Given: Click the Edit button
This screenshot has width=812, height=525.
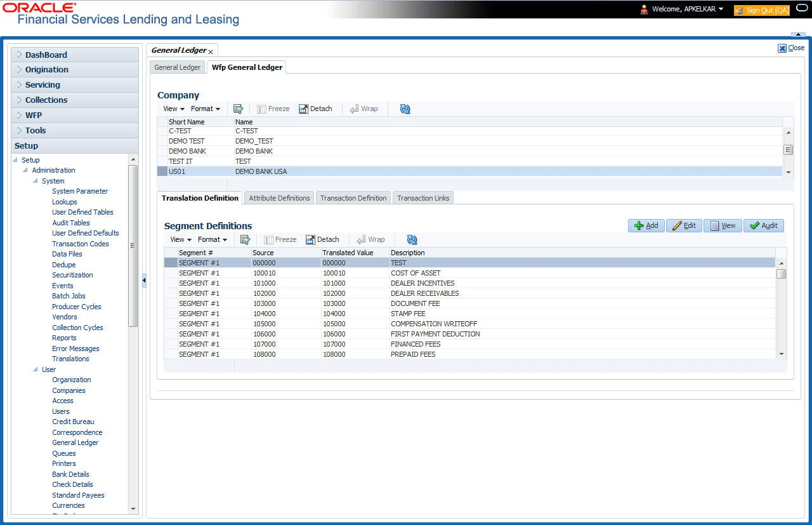Looking at the screenshot, I should pyautogui.click(x=684, y=225).
